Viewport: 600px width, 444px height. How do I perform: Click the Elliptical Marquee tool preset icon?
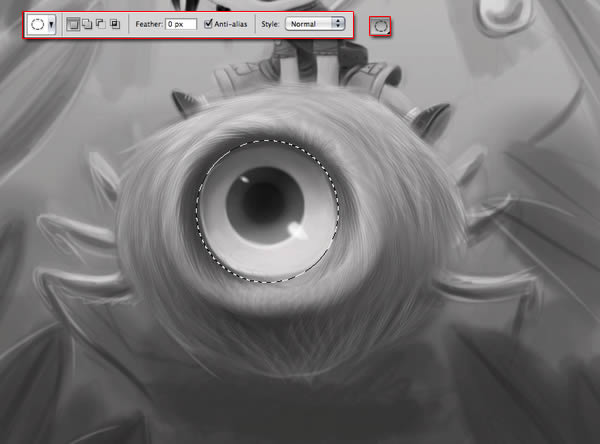click(38, 25)
